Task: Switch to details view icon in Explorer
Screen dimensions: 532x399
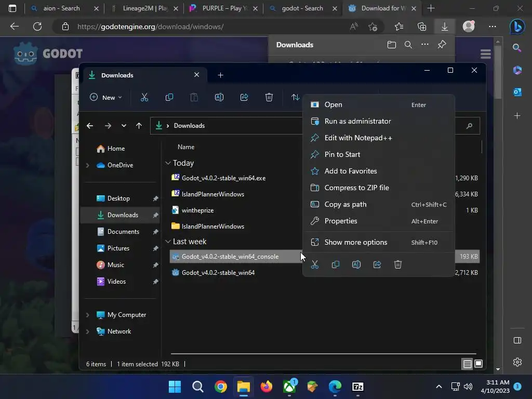Action: tap(467, 364)
